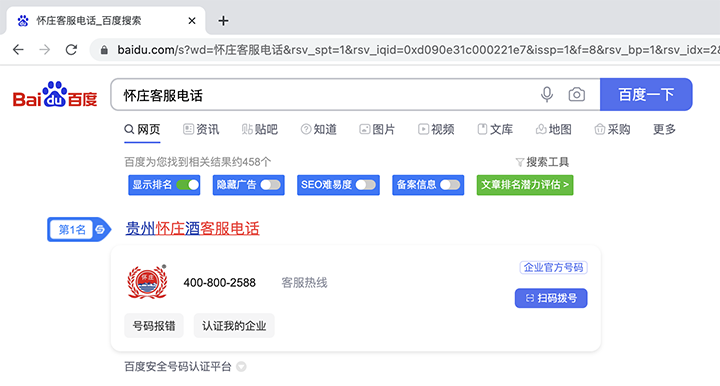Image resolution: width=720 pixels, height=386 pixels.
Task: Open a new tab with the plus icon
Action: coord(223,21)
